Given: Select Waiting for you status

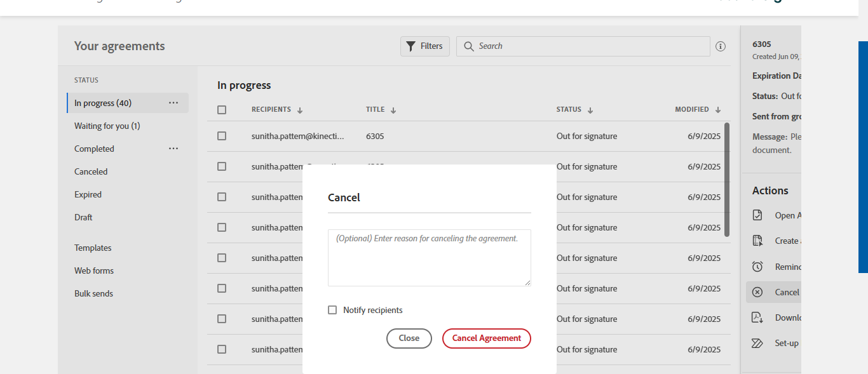Looking at the screenshot, I should [107, 126].
